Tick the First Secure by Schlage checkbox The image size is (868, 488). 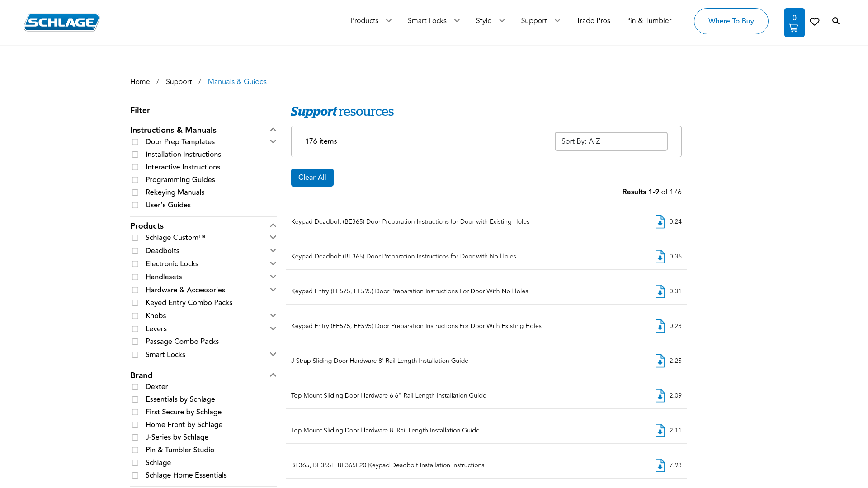click(135, 412)
